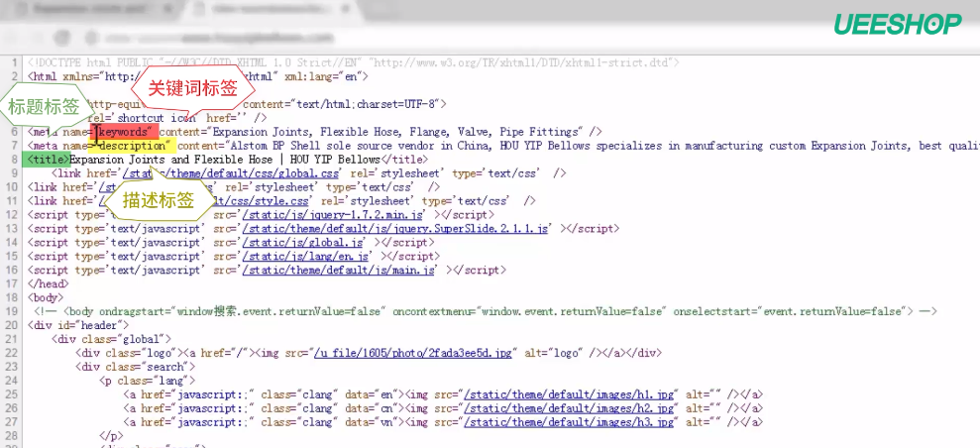Click the word "keywords" in the meta tag
The width and height of the screenshot is (980, 448).
coord(125,132)
